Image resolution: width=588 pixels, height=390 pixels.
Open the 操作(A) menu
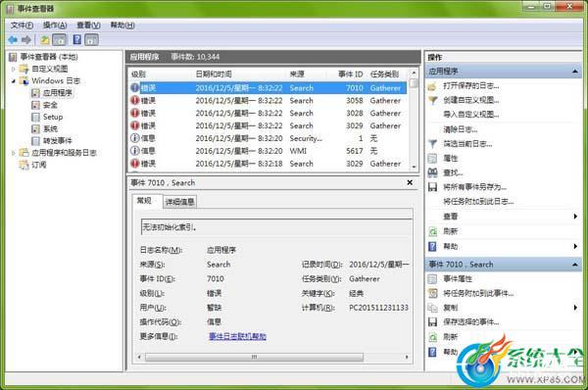click(x=55, y=25)
